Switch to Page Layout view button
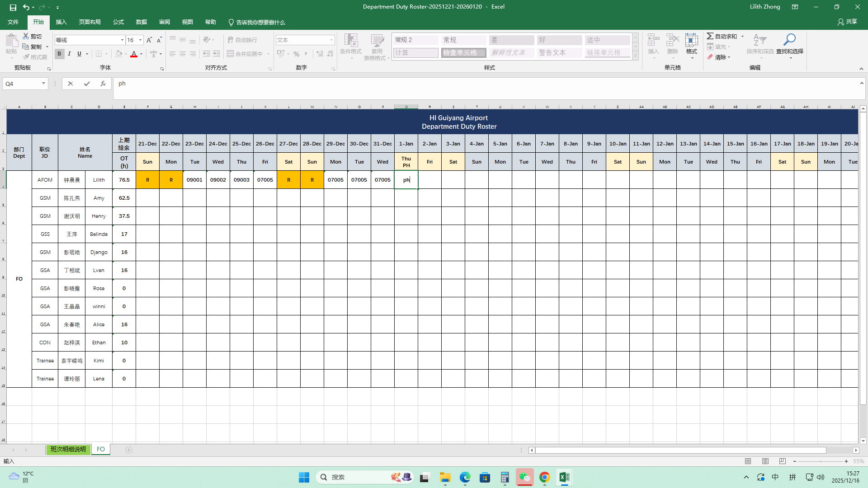 [765, 461]
